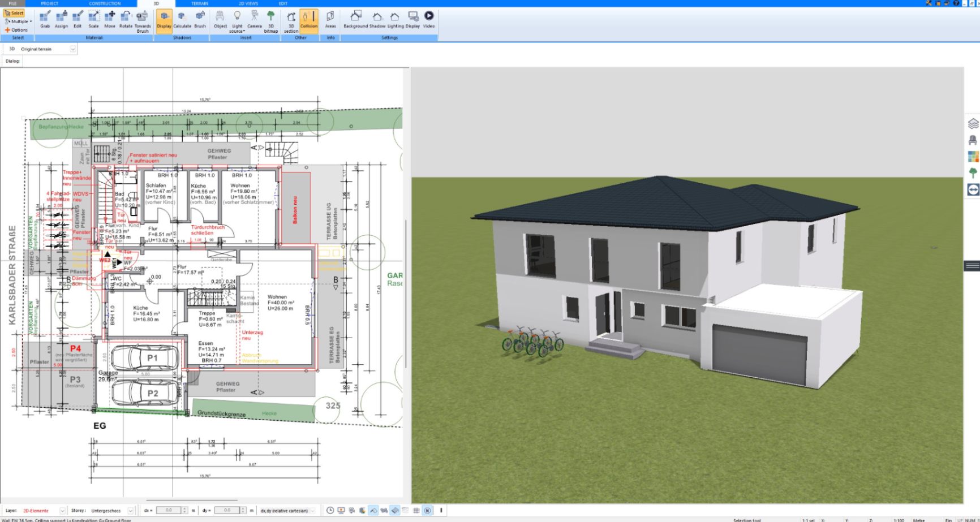
Task: Open the plants tree sidebar icon
Action: [x=973, y=172]
